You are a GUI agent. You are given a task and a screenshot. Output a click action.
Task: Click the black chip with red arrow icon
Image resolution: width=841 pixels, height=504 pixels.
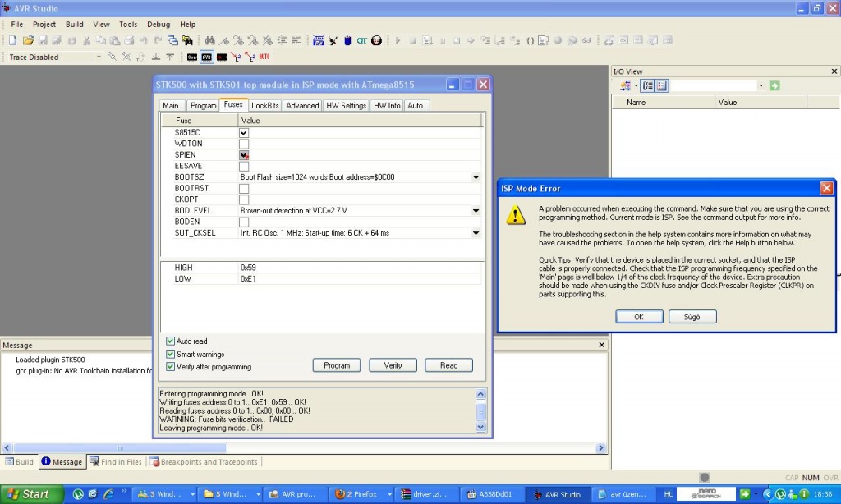pyautogui.click(x=222, y=57)
